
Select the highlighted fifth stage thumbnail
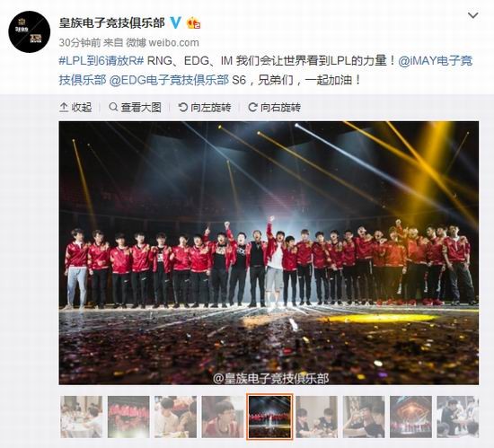pos(269,417)
